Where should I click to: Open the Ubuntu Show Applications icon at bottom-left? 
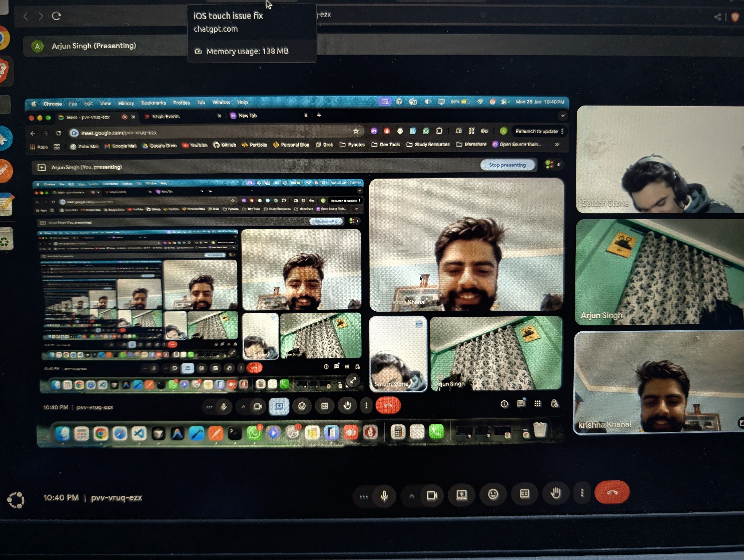pos(16,500)
